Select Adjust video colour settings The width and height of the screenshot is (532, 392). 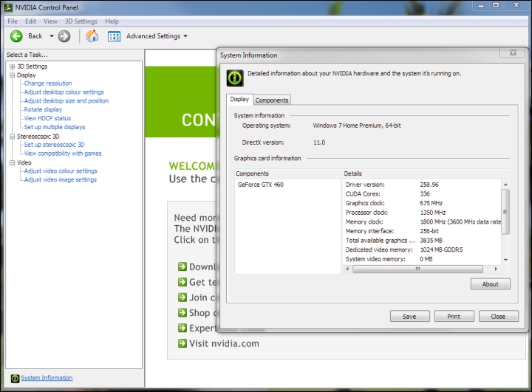pos(61,171)
